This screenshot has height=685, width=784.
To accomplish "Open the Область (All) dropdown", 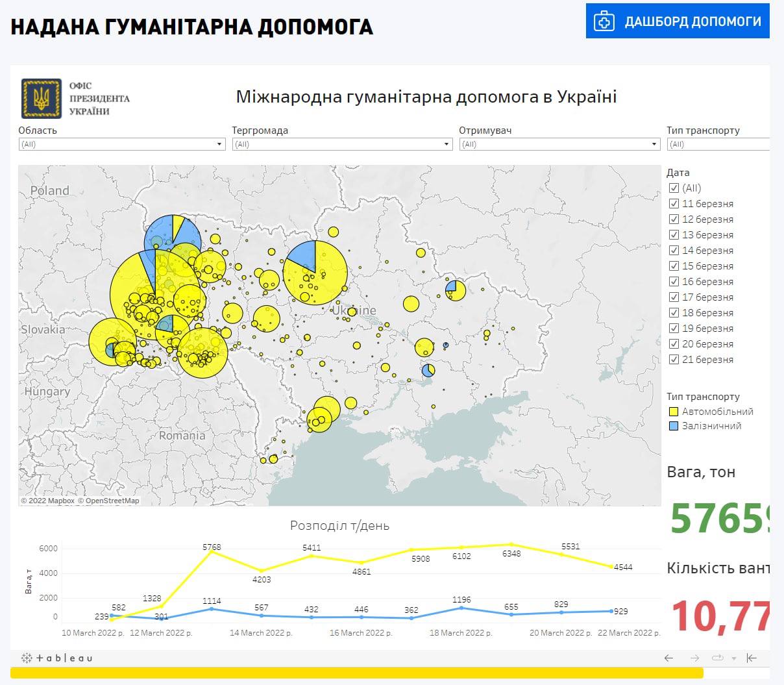I will [219, 143].
